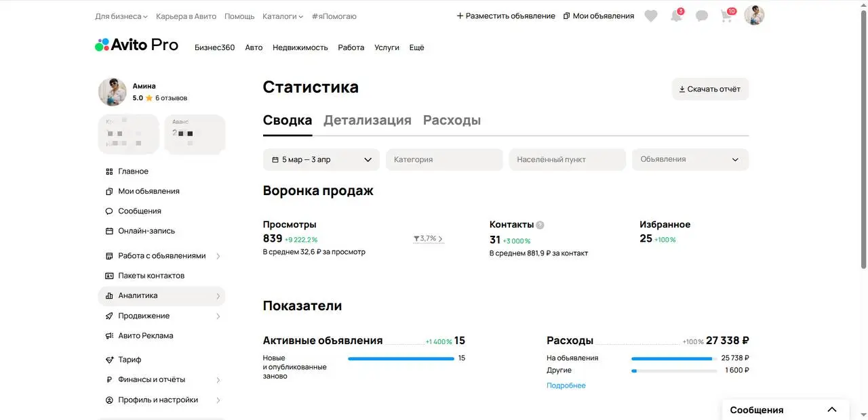This screenshot has width=868, height=420.
Task: Expand the Сообщения chat panel chevron
Action: coord(832,410)
